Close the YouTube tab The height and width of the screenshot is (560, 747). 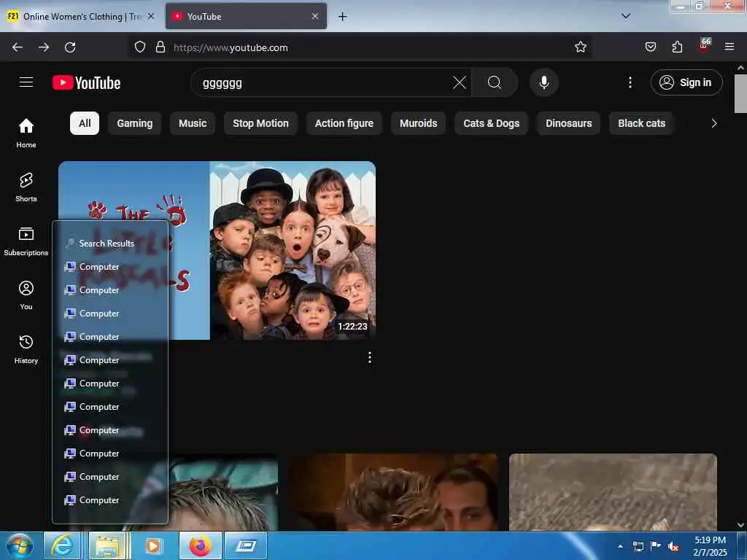(315, 16)
